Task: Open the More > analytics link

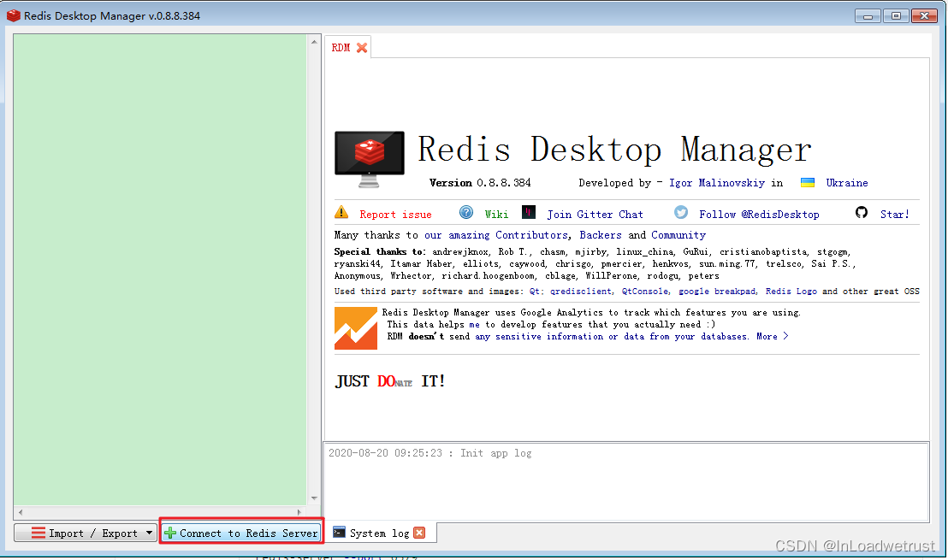Action: click(x=772, y=337)
